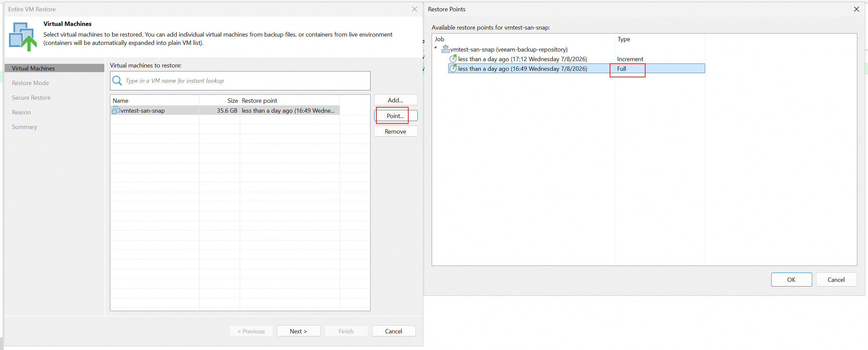Click the disabled < Previous button
The height and width of the screenshot is (350, 868).
(251, 331)
